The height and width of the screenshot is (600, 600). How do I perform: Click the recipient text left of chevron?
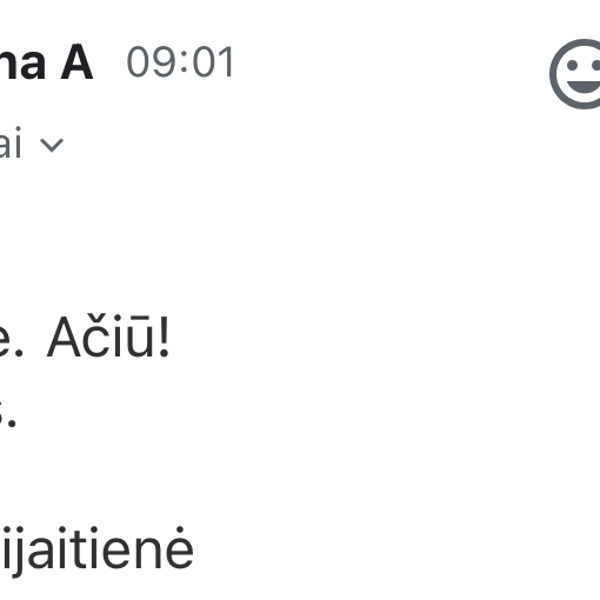(10, 145)
